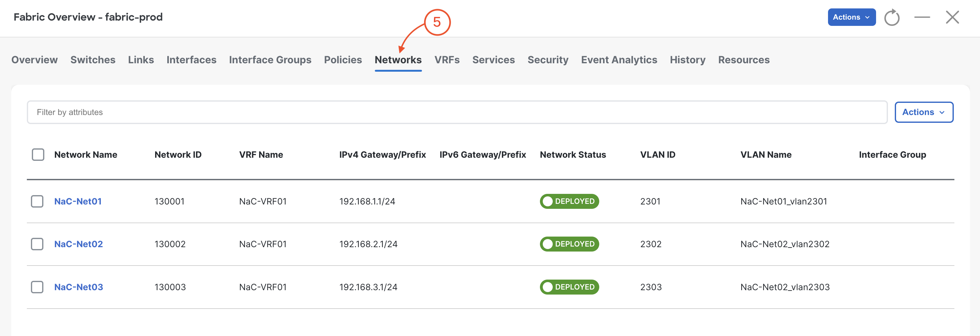Select the Policies tab

point(343,60)
